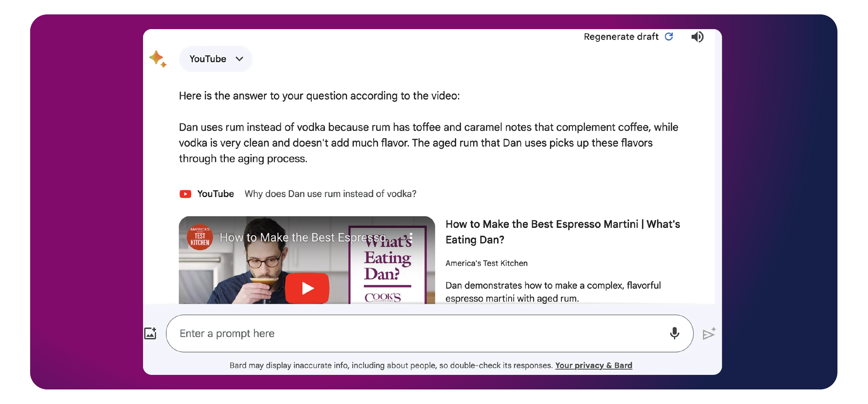This screenshot has height=404, width=868.
Task: Click America's Test Kitchen channel logo on video
Action: 200,237
